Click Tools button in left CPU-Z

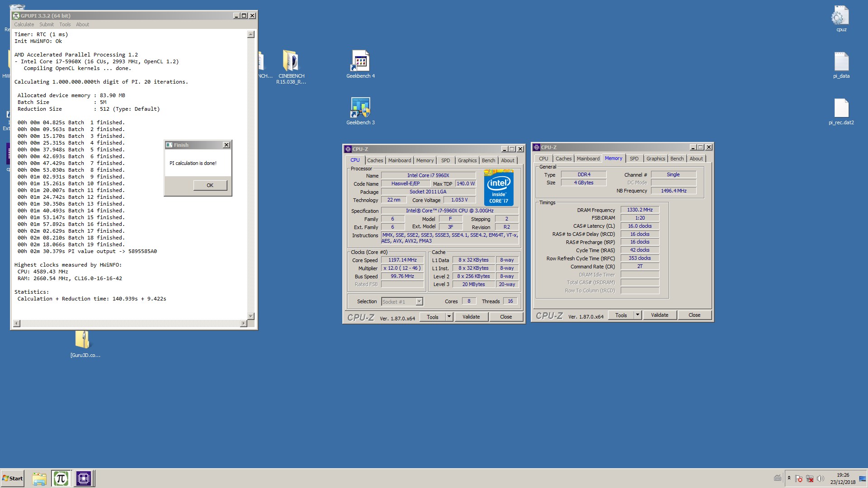click(x=433, y=317)
